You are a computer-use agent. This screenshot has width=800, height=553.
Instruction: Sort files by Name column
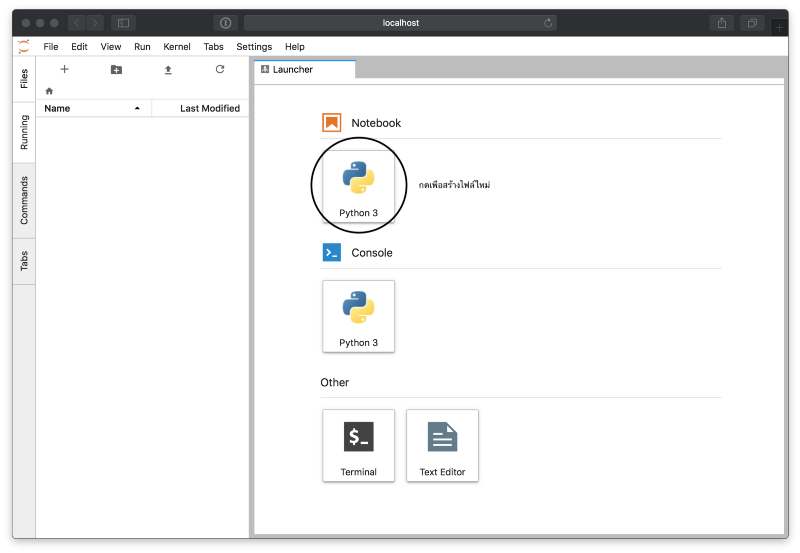click(93, 108)
